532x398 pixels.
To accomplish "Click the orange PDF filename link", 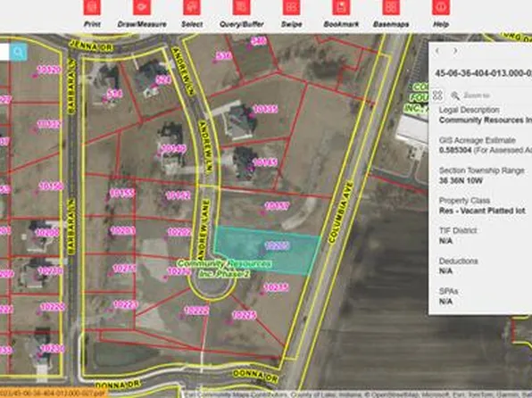I will (54, 394).
